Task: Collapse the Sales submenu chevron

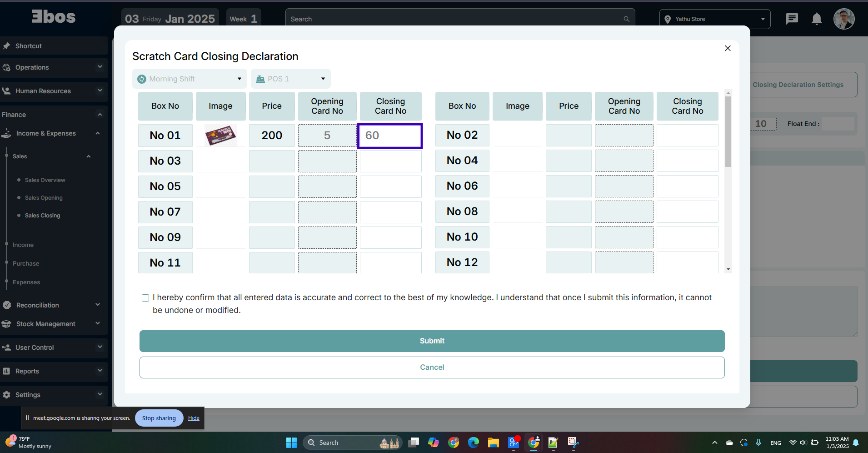Action: [x=89, y=156]
